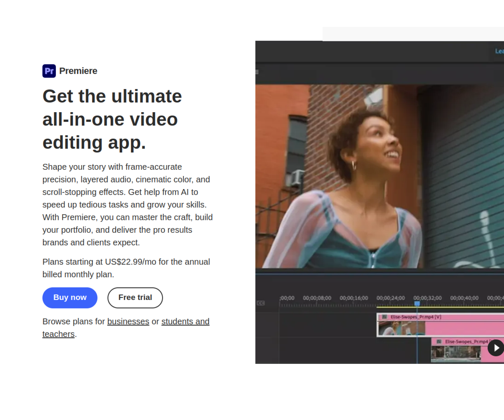Open the hamburger menu in the editor panel

(x=257, y=72)
